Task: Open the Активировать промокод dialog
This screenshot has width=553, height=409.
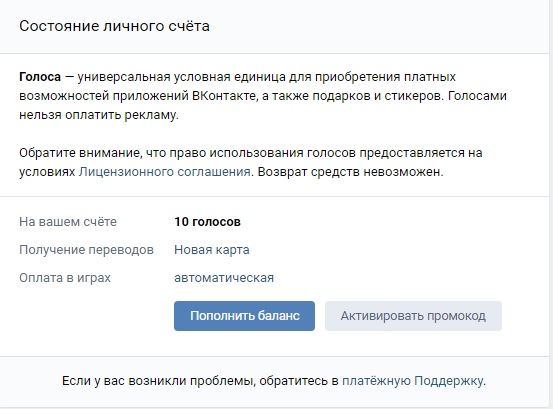Action: click(413, 316)
